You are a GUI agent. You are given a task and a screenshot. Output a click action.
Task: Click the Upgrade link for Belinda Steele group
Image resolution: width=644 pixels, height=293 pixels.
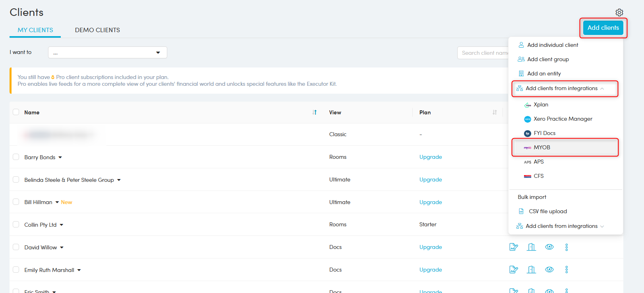click(430, 179)
